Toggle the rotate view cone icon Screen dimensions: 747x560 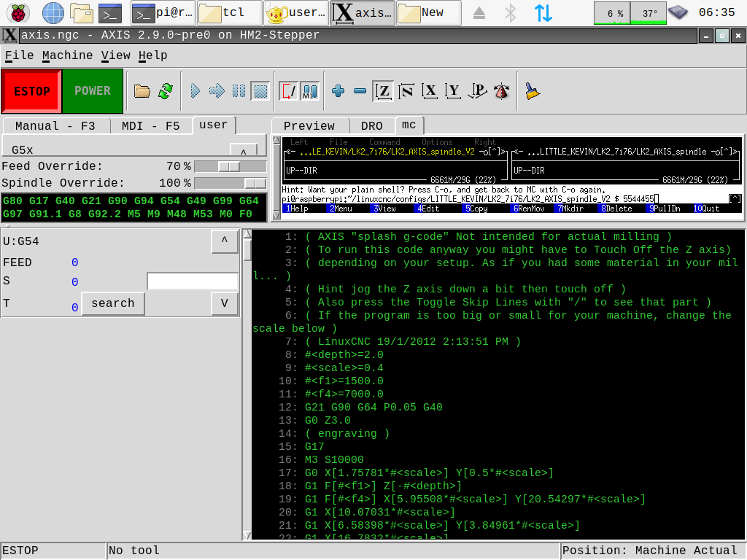click(501, 91)
